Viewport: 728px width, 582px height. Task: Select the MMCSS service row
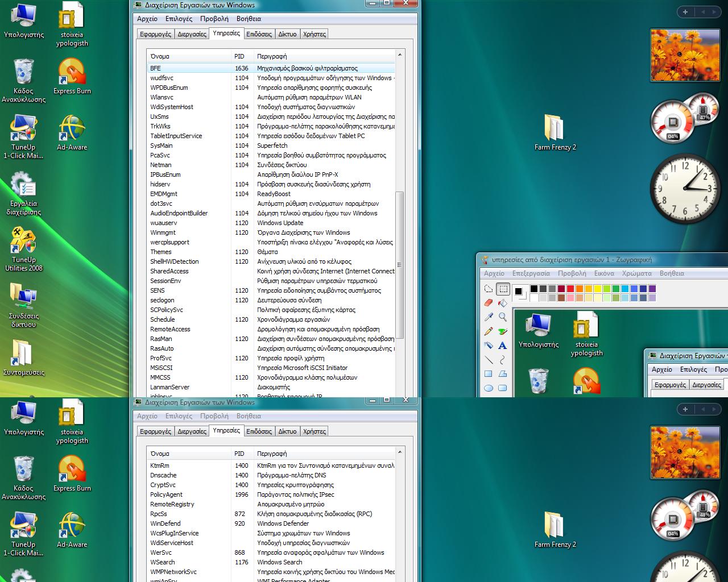point(271,377)
